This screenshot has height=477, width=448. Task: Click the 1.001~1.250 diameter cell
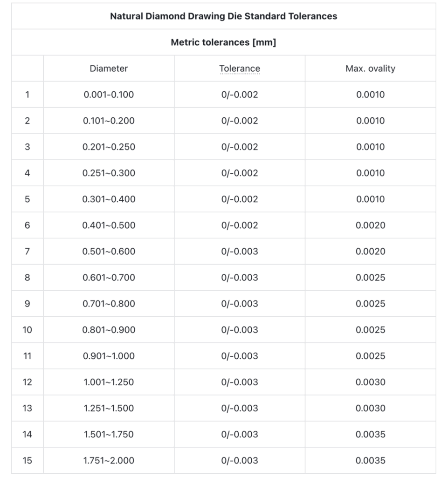click(109, 382)
